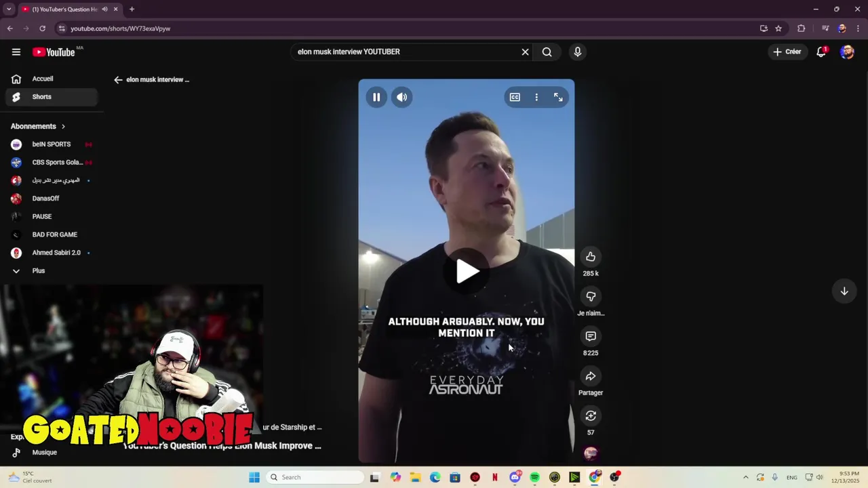Open Chrome profile avatar
The height and width of the screenshot is (488, 868).
(x=842, y=28)
